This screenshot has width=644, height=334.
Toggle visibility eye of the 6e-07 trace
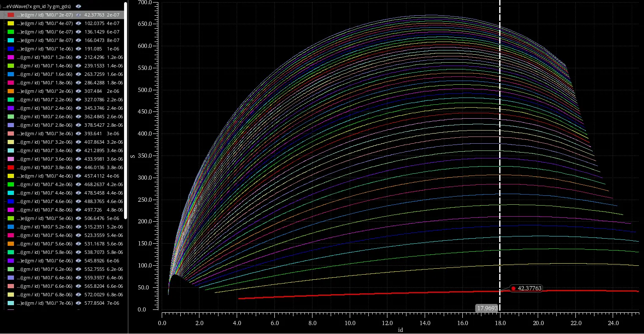pyautogui.click(x=78, y=32)
